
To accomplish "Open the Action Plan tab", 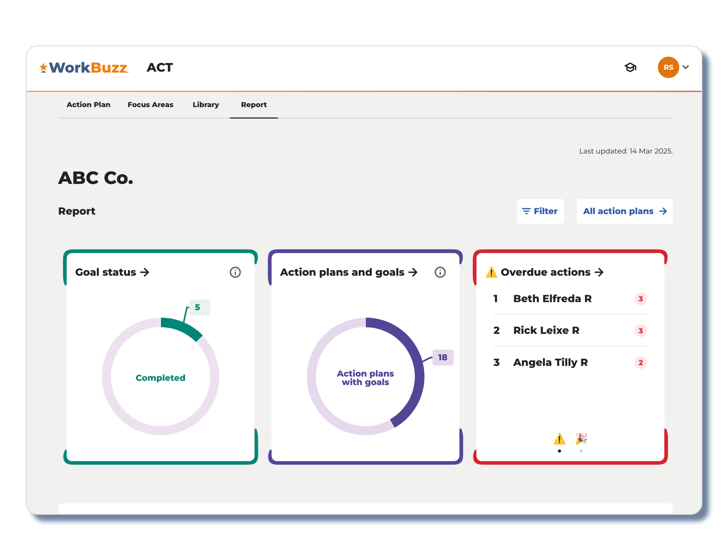I will coord(88,105).
